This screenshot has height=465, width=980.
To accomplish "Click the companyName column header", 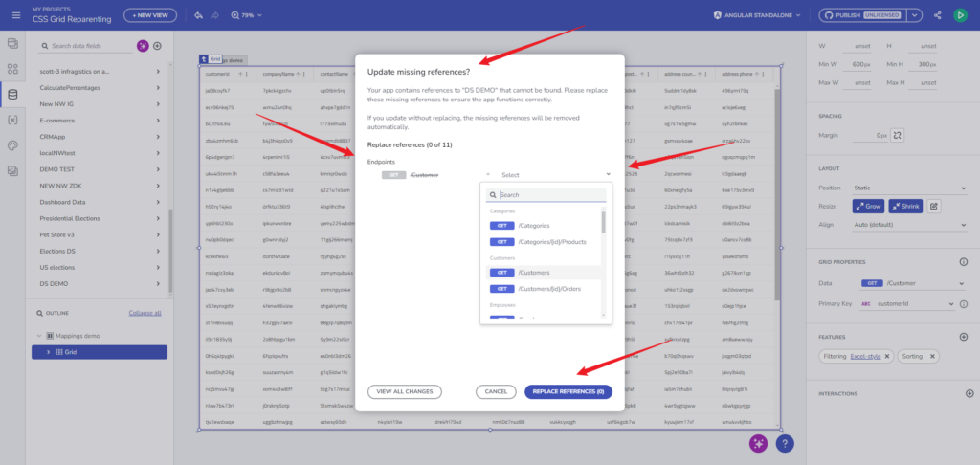I will [285, 74].
